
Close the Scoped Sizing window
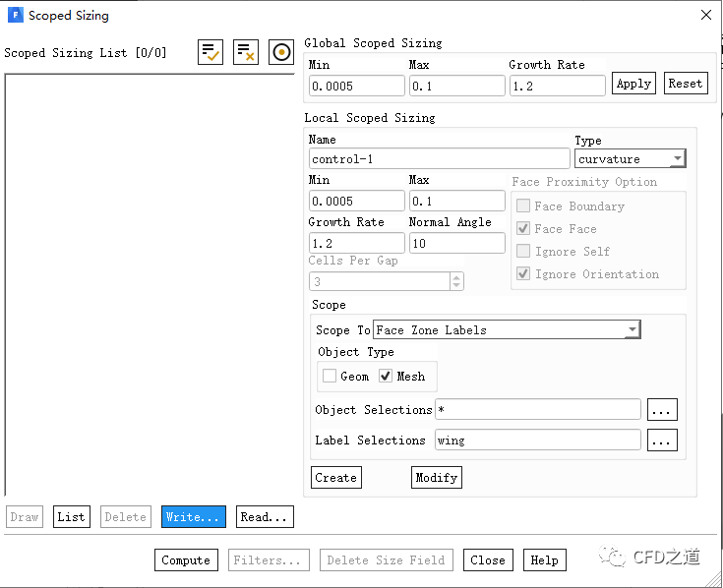[705, 15]
